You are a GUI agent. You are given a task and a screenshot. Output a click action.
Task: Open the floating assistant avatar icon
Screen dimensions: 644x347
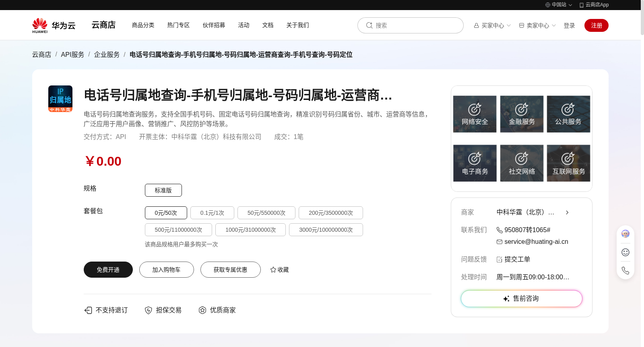(625, 234)
